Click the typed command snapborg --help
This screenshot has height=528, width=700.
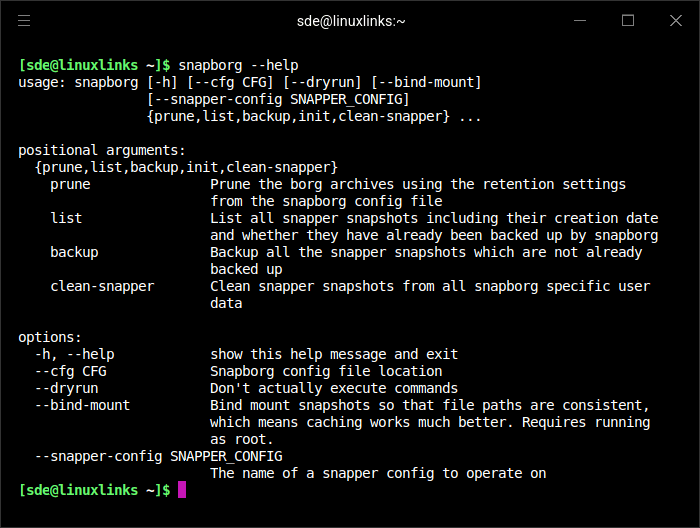click(238, 65)
